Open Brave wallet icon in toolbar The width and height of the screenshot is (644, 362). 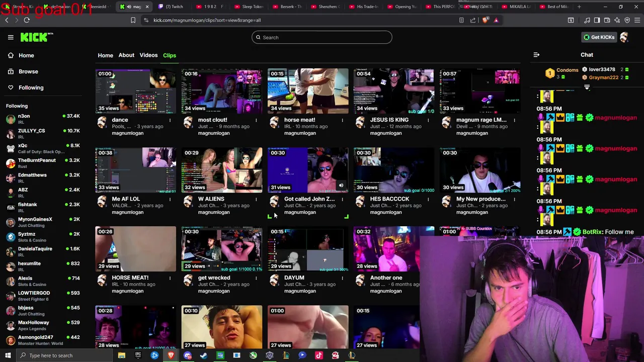tap(607, 20)
